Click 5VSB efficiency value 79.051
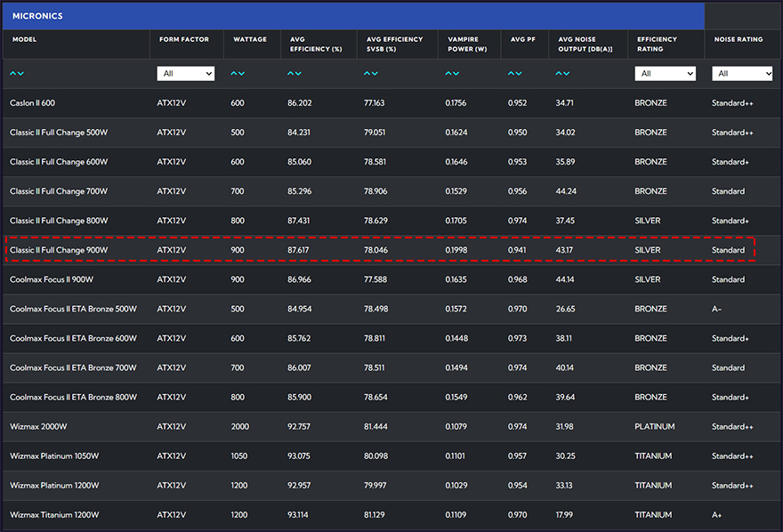Screen dimensions: 783x532 [x=375, y=133]
